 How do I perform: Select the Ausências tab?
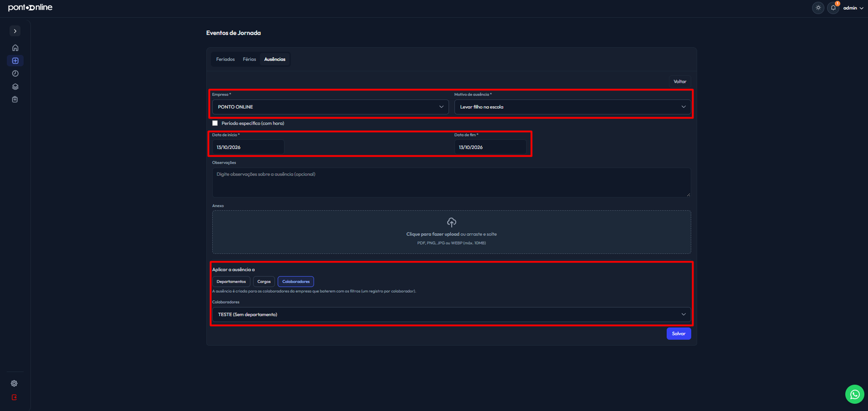[x=275, y=59]
